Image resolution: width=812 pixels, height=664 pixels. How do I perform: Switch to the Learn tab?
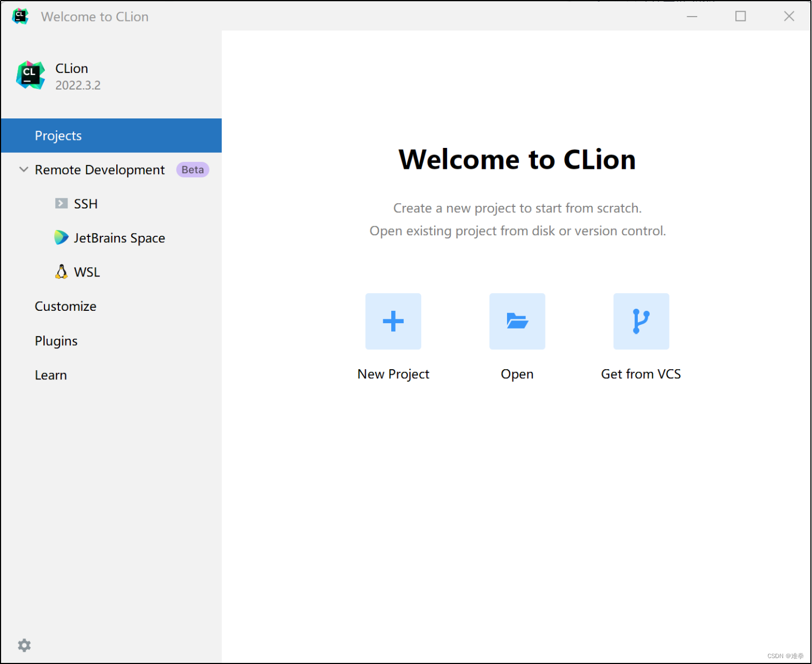pyautogui.click(x=111, y=375)
